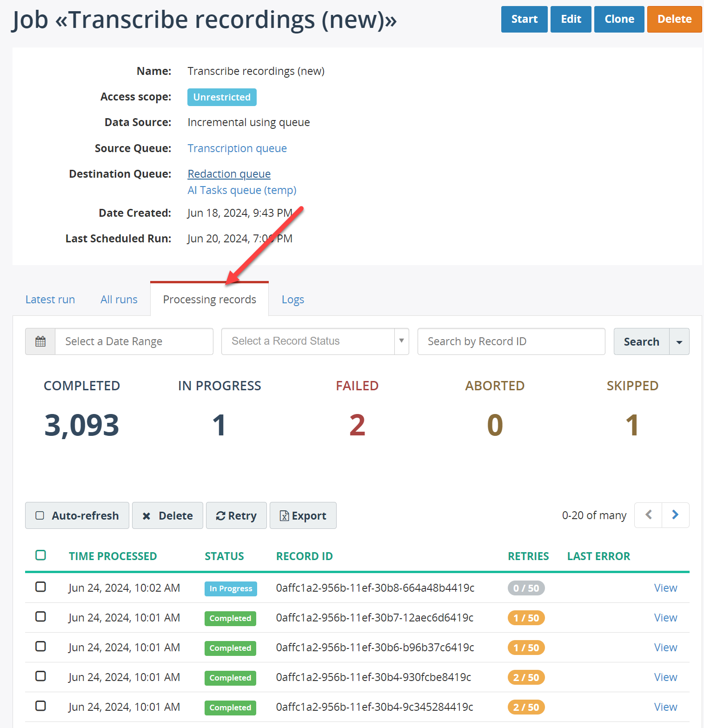Check the In Progress record row
The width and height of the screenshot is (704, 728).
[x=40, y=587]
